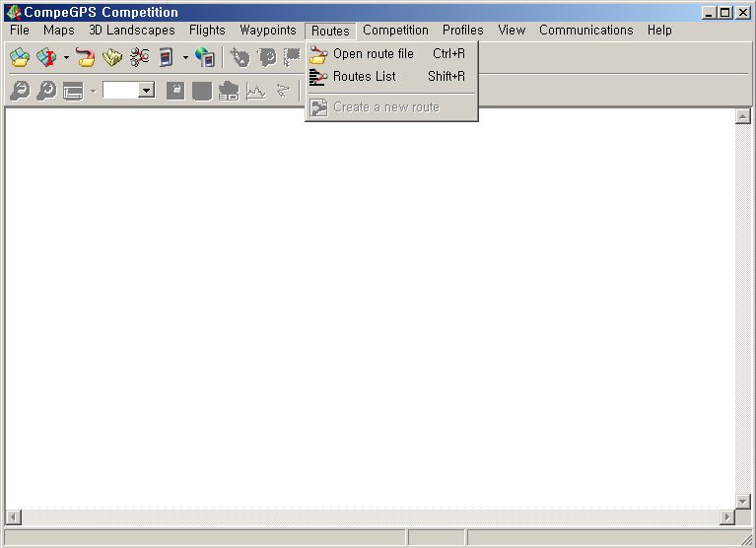
Task: Click the vertical scrollbar down arrow
Action: click(x=743, y=502)
